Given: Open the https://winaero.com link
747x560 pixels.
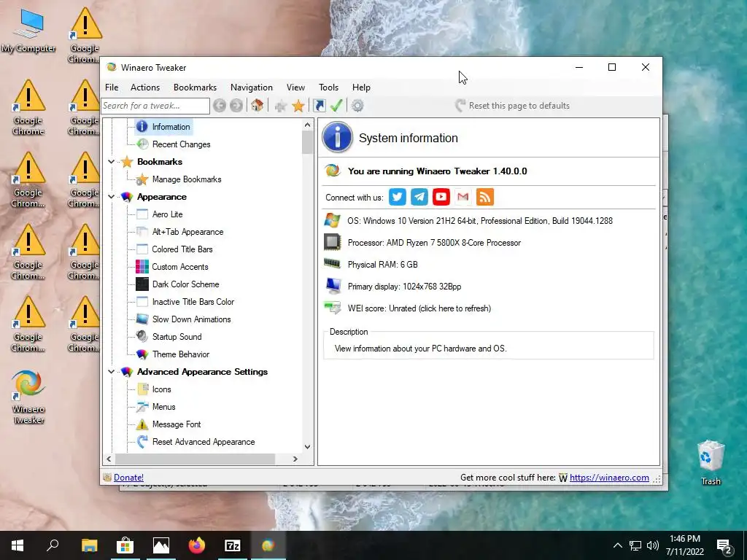Looking at the screenshot, I should 609,477.
